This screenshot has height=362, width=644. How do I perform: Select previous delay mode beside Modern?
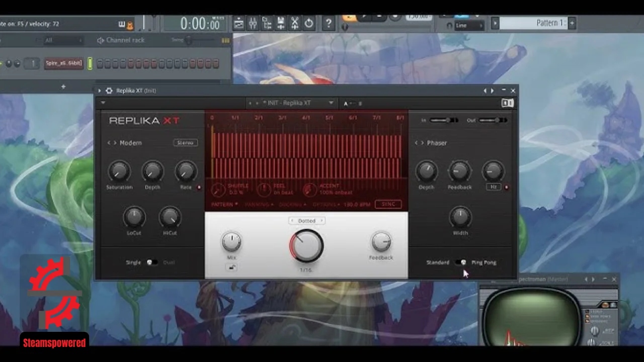click(x=109, y=143)
